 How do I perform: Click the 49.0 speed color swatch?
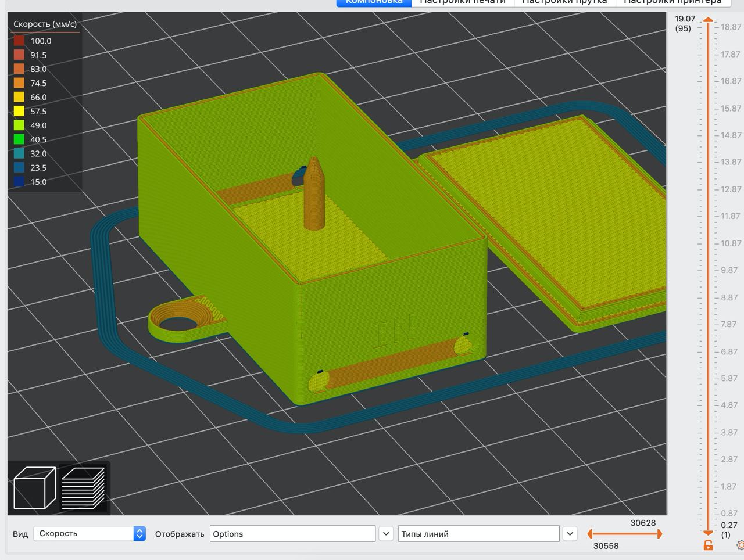click(x=19, y=125)
